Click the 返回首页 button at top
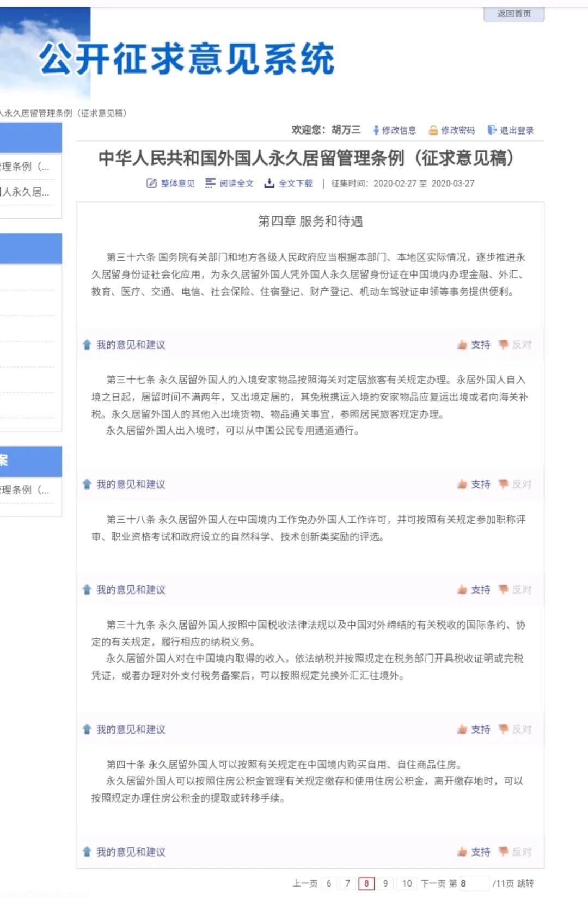Image resolution: width=588 pixels, height=898 pixels. click(513, 14)
